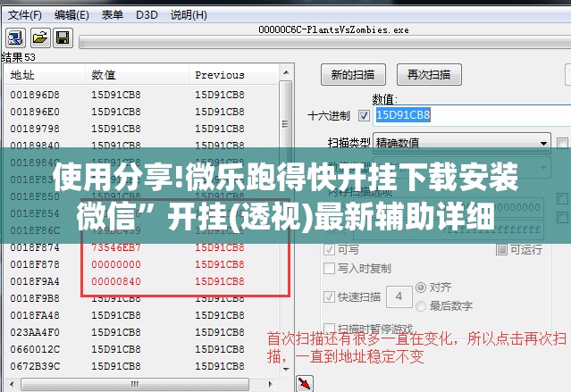Select the result row 0660012C
Viewport: 571px width, 392px height.
point(142,349)
